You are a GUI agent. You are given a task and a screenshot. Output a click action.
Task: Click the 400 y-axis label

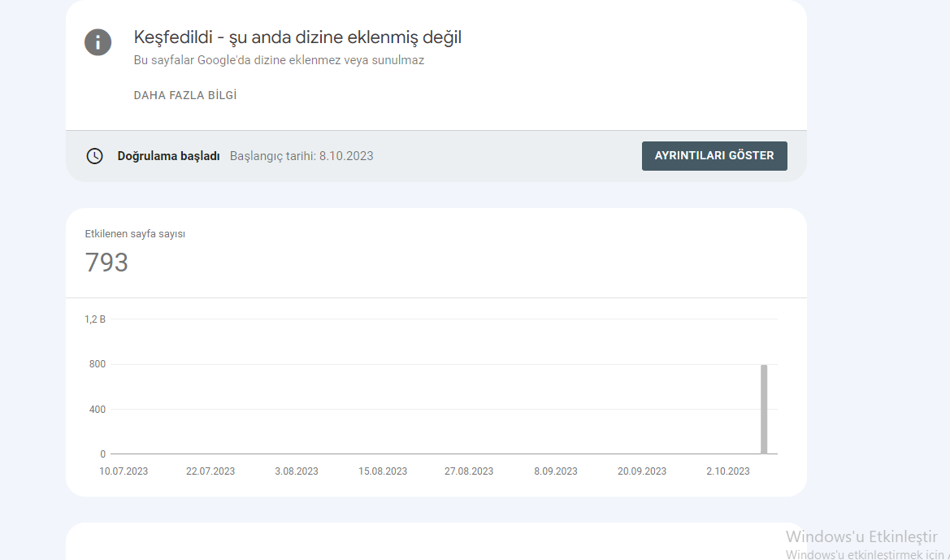(x=98, y=409)
